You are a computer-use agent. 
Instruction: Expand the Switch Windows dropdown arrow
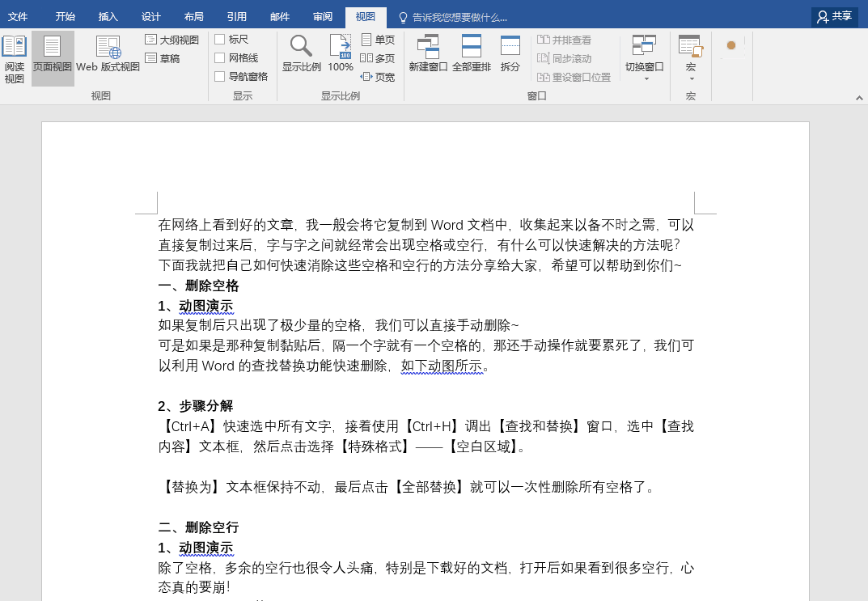(646, 79)
